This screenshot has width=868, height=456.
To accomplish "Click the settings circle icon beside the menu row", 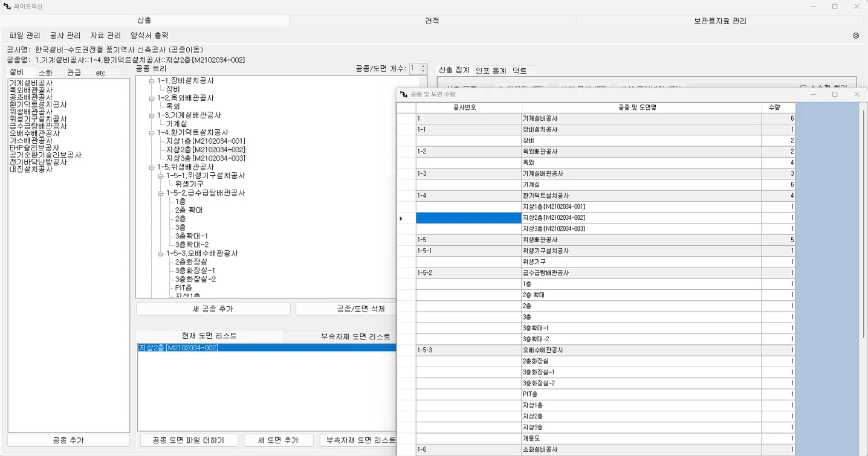I will (856, 36).
